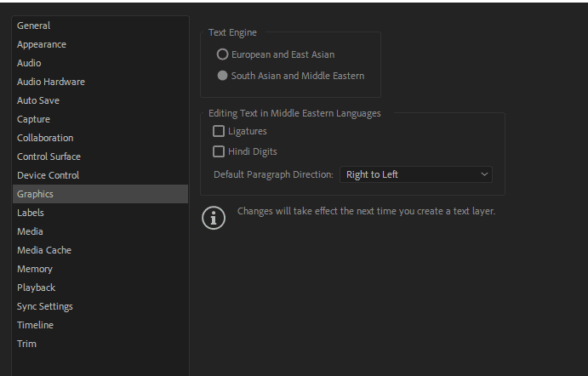Select European and East Asian text engine
The image size is (588, 376).
[223, 54]
